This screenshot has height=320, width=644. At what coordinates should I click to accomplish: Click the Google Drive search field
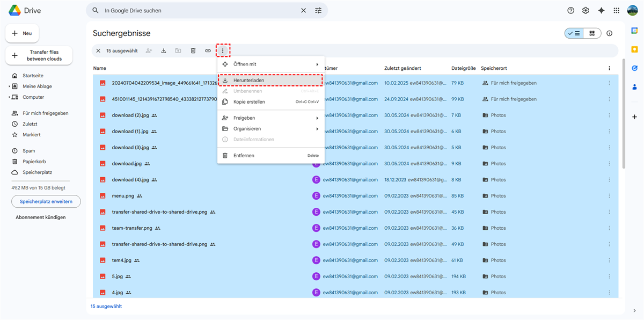tap(199, 10)
